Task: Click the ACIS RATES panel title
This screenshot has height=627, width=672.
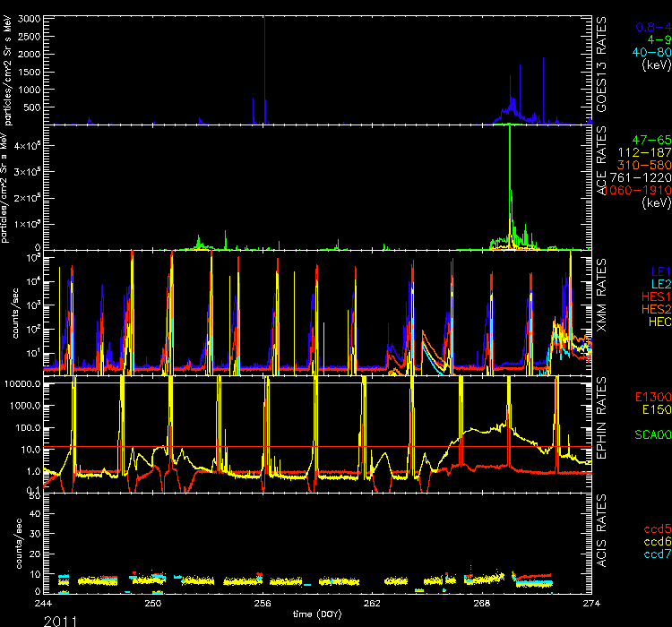Action: (x=602, y=541)
